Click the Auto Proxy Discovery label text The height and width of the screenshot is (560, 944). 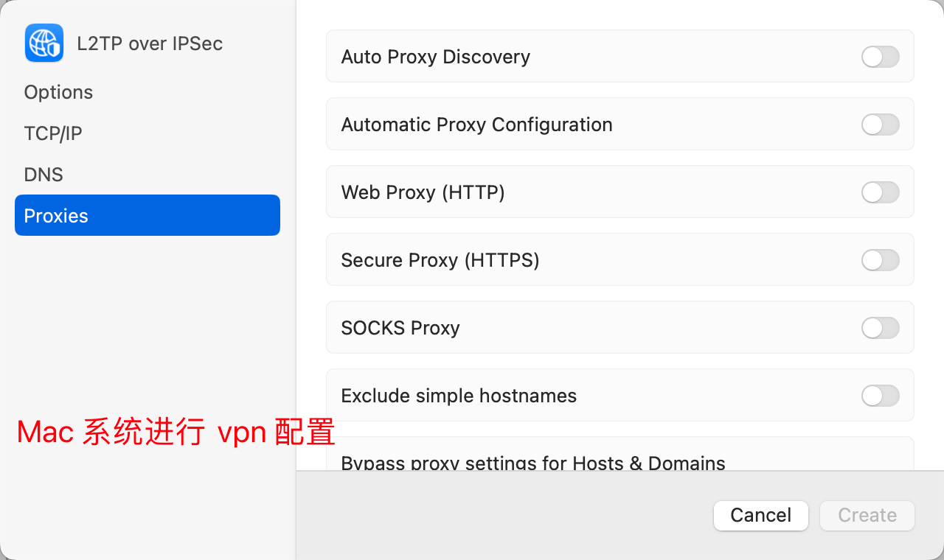pos(435,57)
